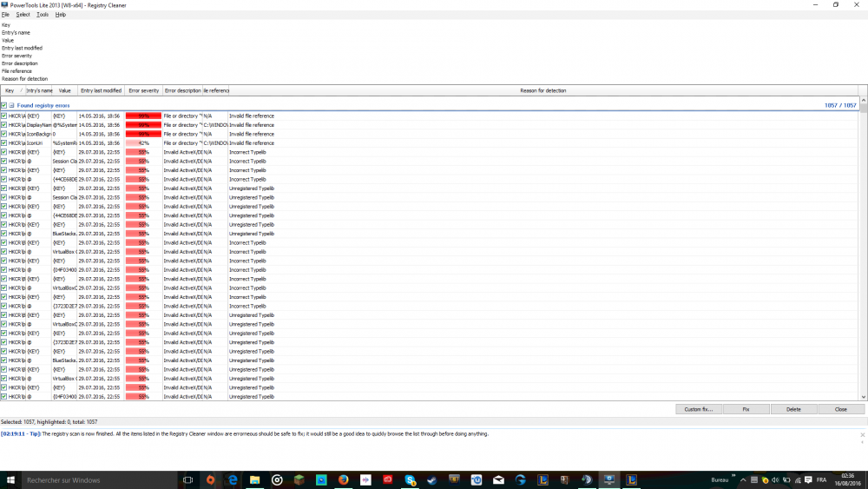The width and height of the screenshot is (868, 489).
Task: Open the Tools menu
Action: click(x=43, y=15)
